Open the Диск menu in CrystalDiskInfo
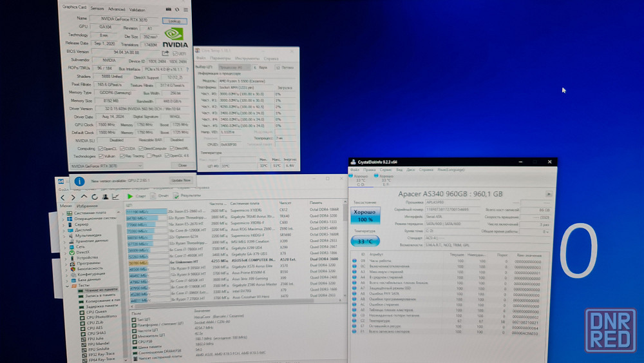The width and height of the screenshot is (644, 363). (411, 170)
